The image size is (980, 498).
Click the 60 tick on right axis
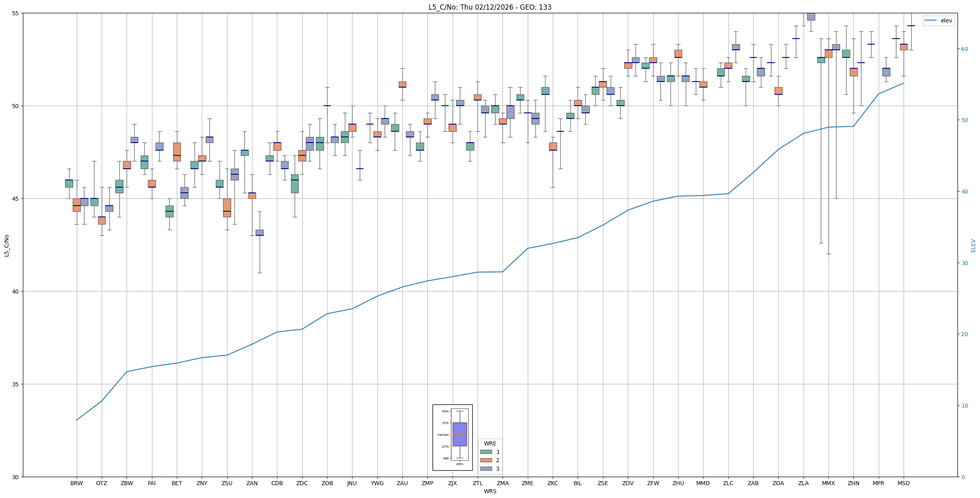pos(964,49)
